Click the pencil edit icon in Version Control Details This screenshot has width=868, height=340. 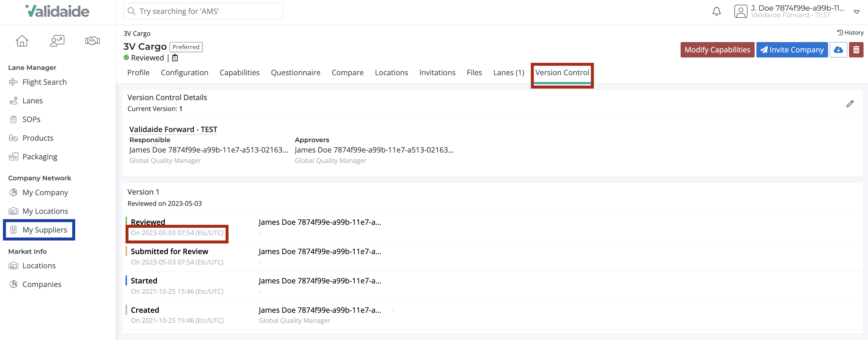pos(849,104)
